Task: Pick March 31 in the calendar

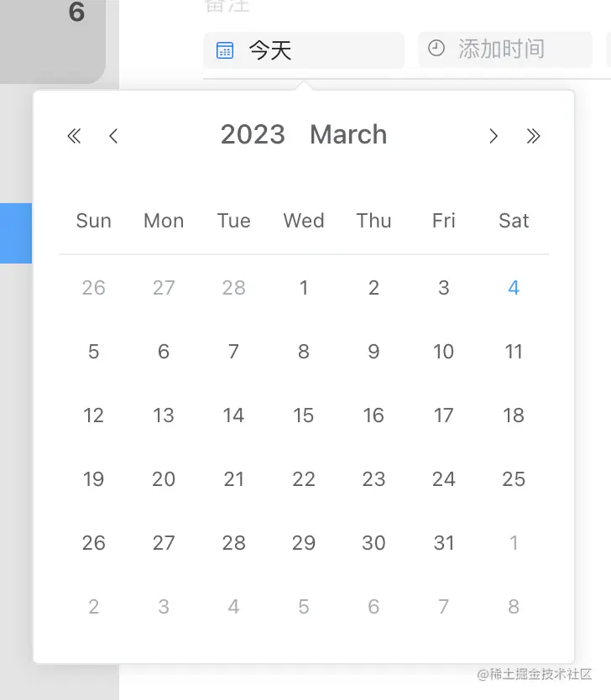Action: click(x=444, y=543)
